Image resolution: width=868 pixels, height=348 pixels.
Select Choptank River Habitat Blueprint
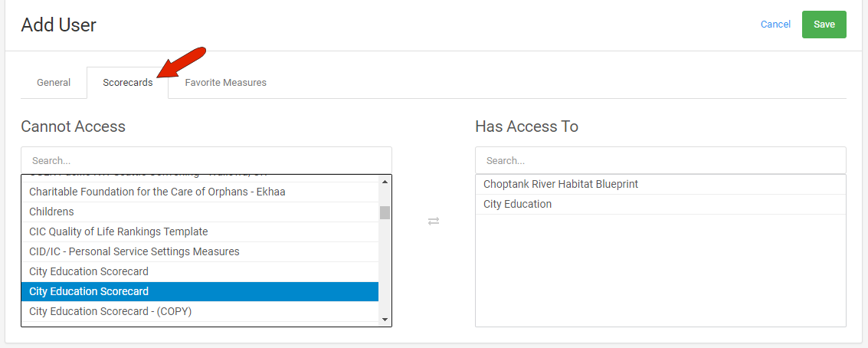coord(561,184)
